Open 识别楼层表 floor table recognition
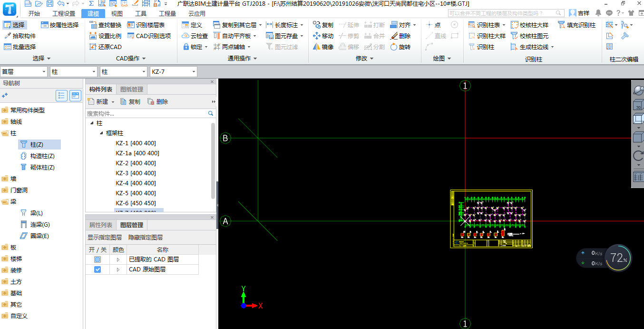This screenshot has height=329, width=644. 146,25
